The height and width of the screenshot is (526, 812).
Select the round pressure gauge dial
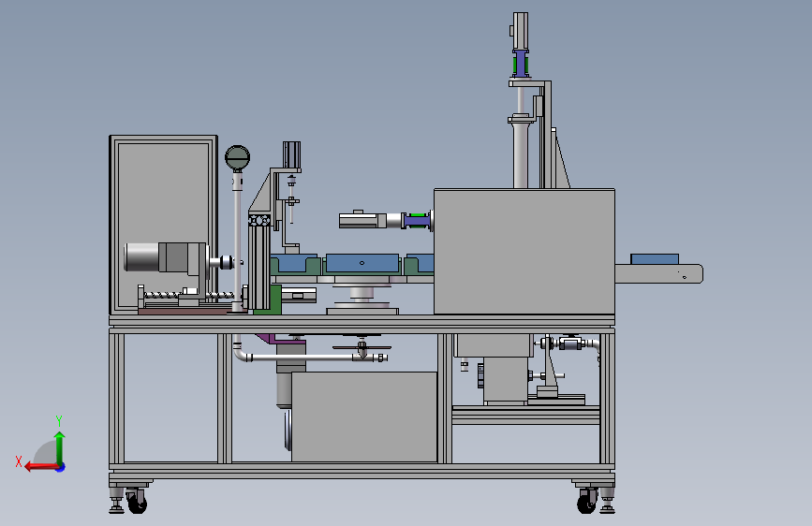pos(237,157)
